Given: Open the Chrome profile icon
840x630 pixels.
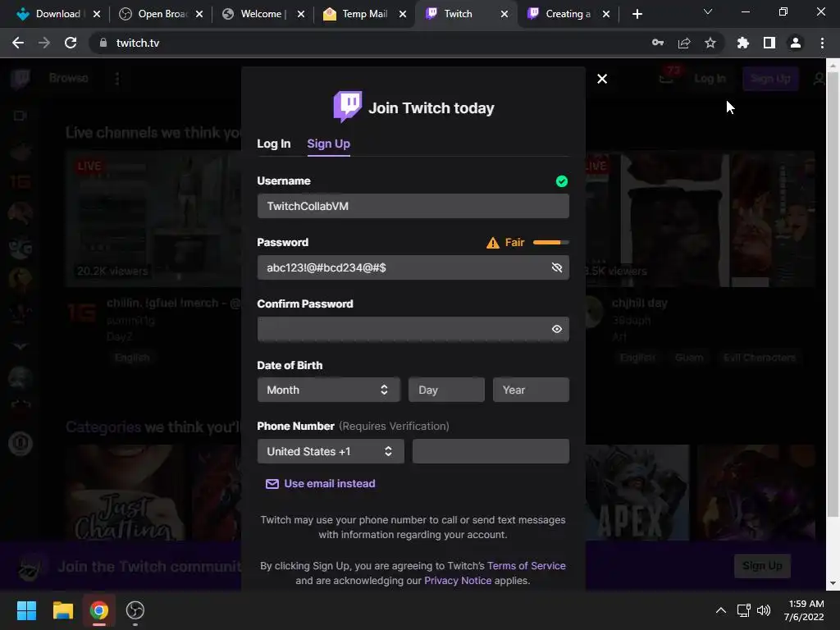Looking at the screenshot, I should 796,43.
